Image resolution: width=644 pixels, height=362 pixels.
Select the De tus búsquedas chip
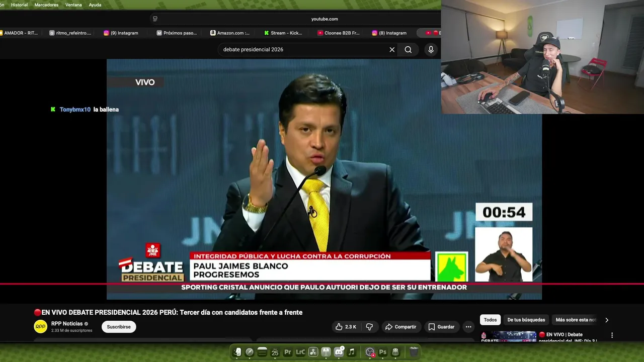pyautogui.click(x=526, y=320)
